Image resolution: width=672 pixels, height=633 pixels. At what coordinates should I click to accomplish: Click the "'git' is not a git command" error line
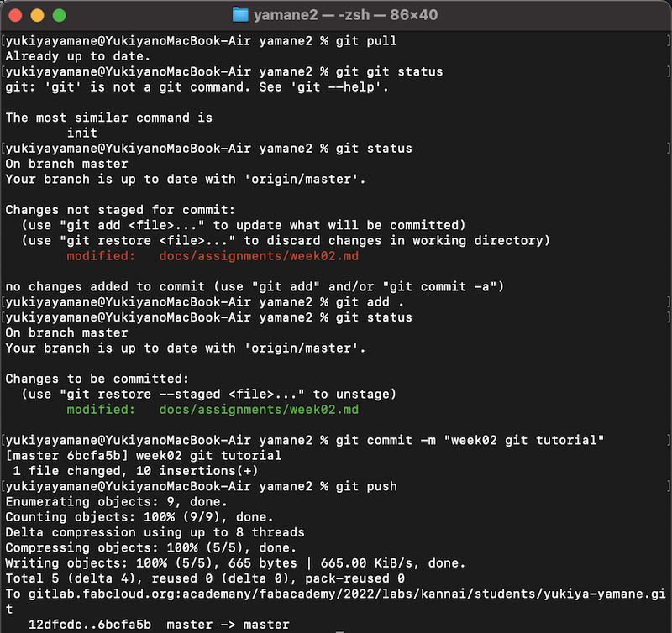(x=197, y=87)
